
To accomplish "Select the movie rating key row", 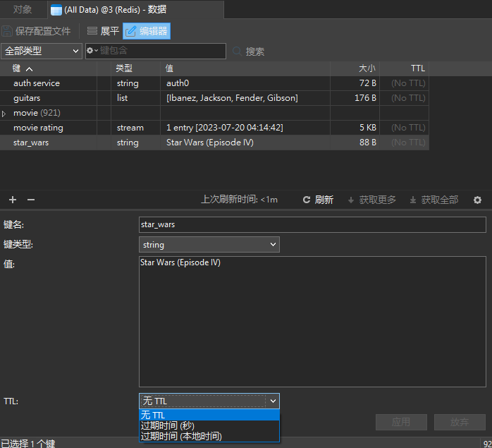I will 214,128.
